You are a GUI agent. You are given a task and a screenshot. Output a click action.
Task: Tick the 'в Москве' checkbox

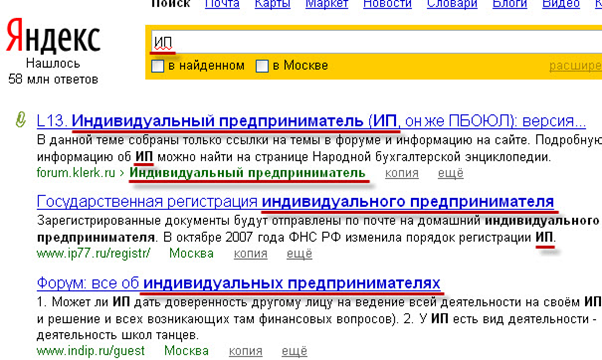[x=262, y=66]
